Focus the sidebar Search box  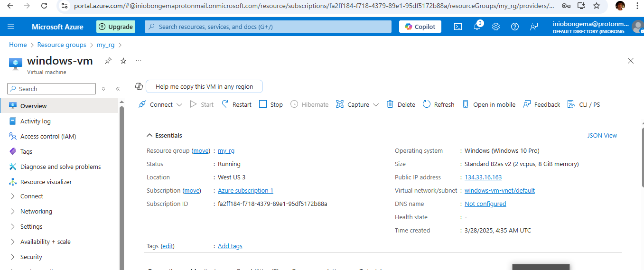[x=52, y=89]
